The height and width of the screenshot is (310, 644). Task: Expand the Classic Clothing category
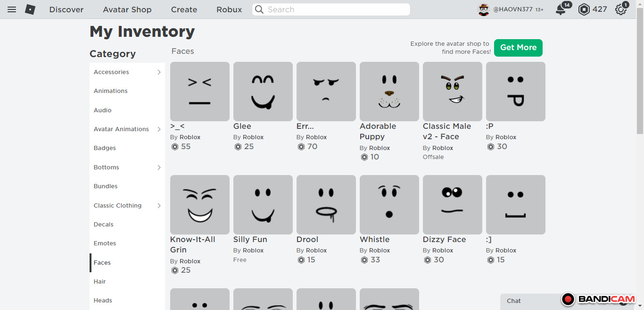click(x=159, y=206)
